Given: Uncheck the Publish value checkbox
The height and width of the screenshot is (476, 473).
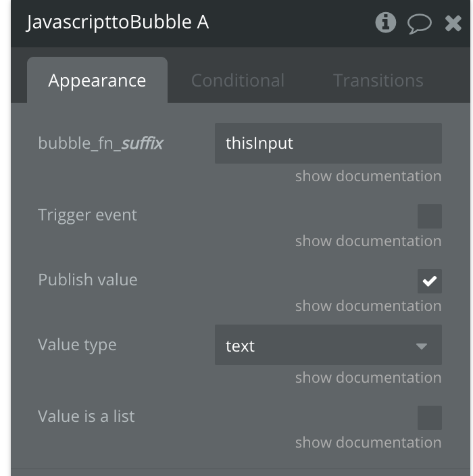Looking at the screenshot, I should coord(429,281).
